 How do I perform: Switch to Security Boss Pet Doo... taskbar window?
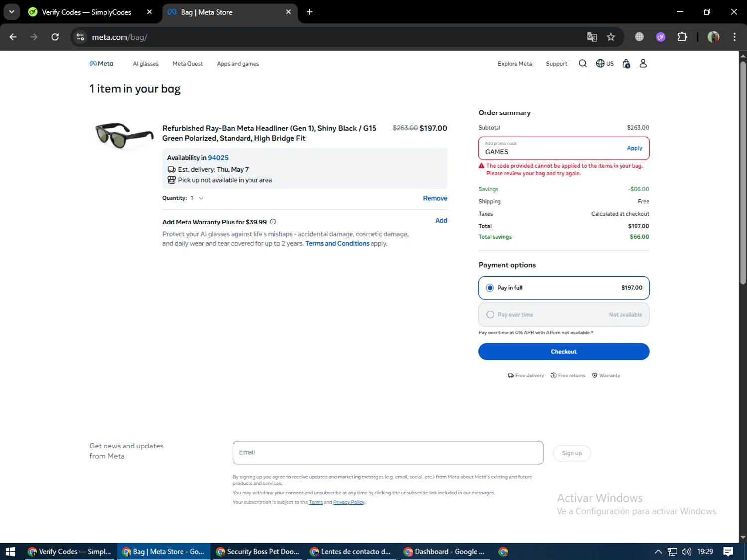(x=258, y=552)
